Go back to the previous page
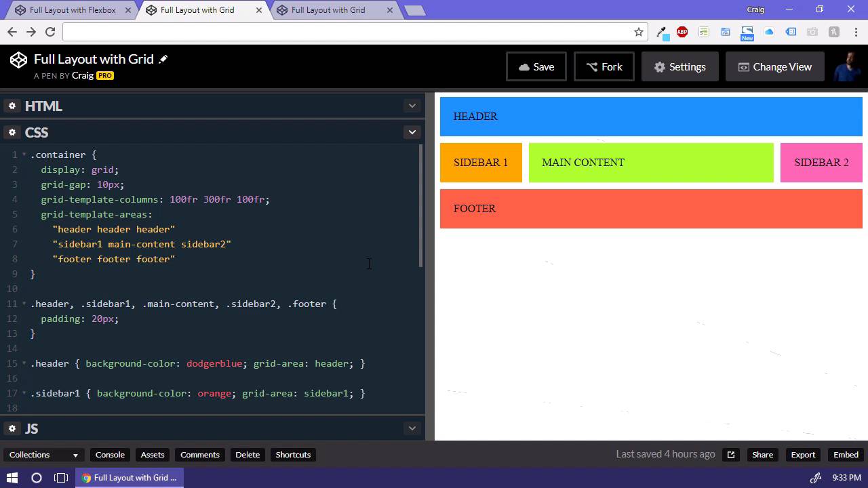 point(12,32)
